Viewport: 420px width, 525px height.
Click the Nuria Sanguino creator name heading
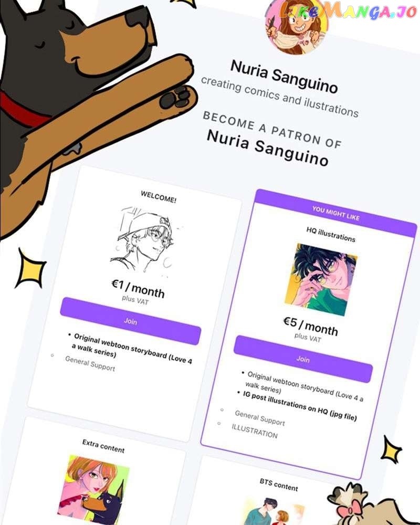tap(284, 77)
